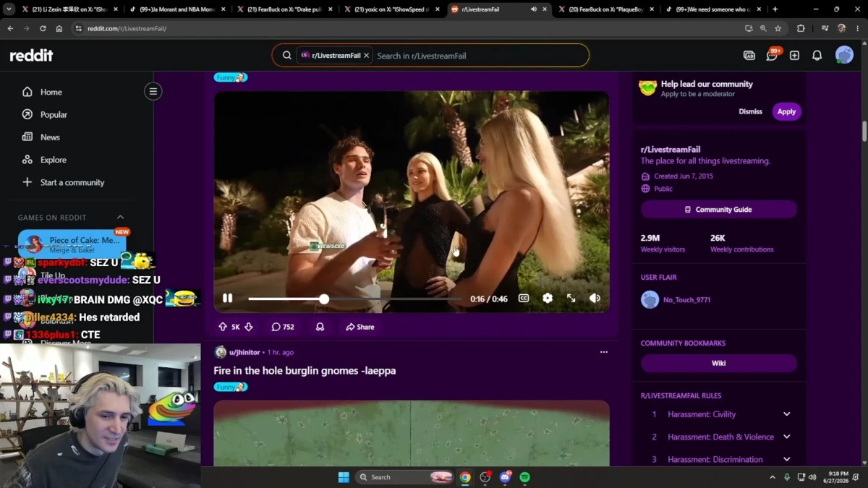The width and height of the screenshot is (868, 488).
Task: Switch to the We need someone who tab
Action: (x=714, y=9)
